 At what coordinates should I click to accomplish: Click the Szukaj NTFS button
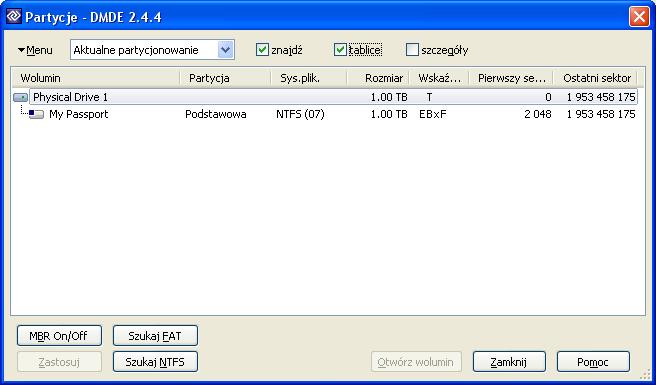(155, 362)
